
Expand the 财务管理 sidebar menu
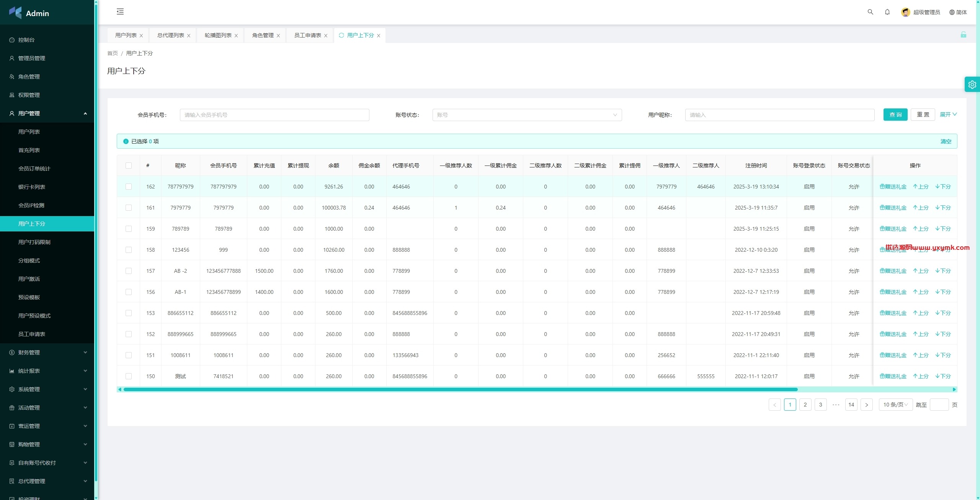click(47, 352)
